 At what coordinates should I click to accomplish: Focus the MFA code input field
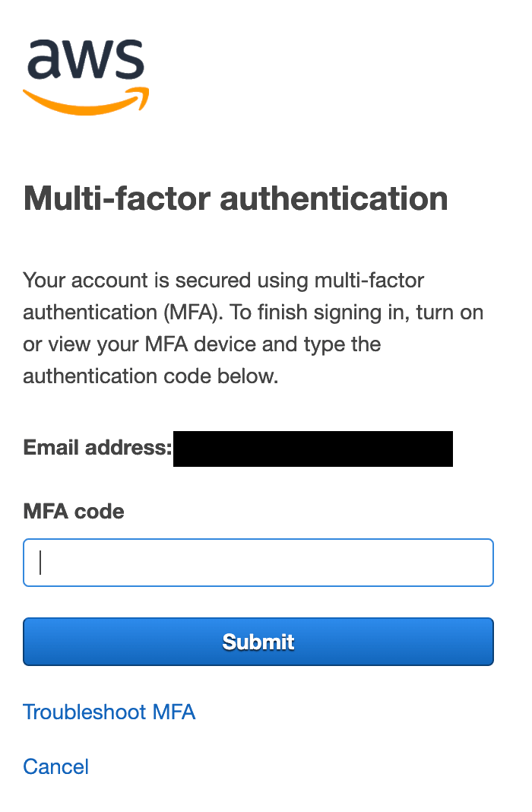pyautogui.click(x=258, y=563)
